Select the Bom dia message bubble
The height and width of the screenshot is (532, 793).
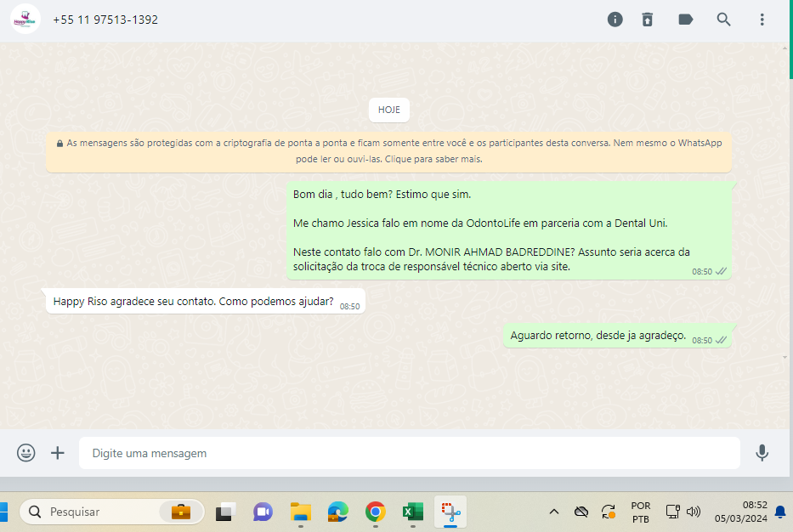point(509,230)
